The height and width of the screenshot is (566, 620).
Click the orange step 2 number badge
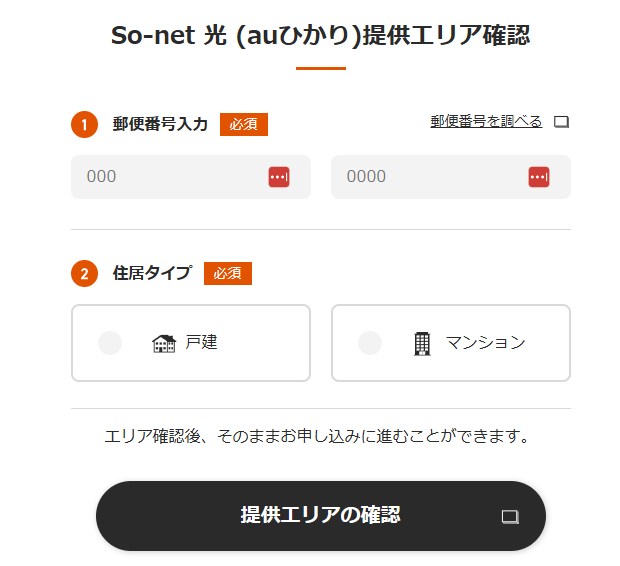84,273
